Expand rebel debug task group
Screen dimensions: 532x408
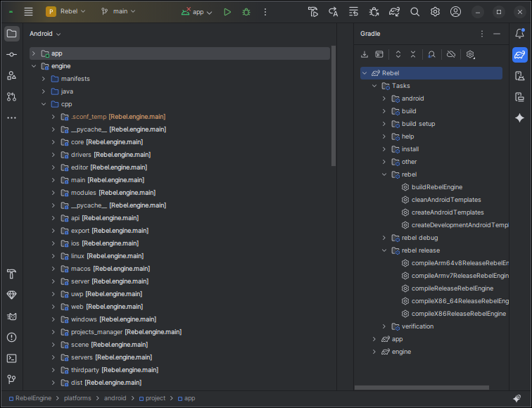(384, 238)
